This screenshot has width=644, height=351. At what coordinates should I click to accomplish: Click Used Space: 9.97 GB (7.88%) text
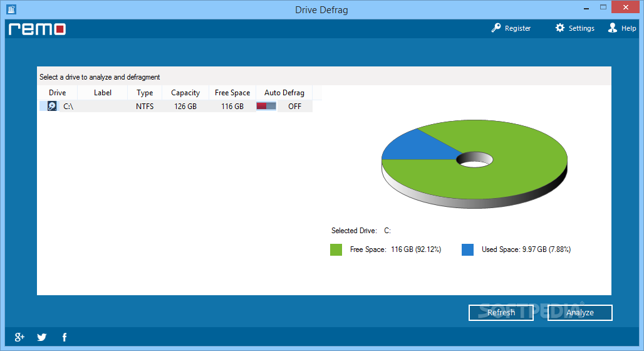pos(526,249)
